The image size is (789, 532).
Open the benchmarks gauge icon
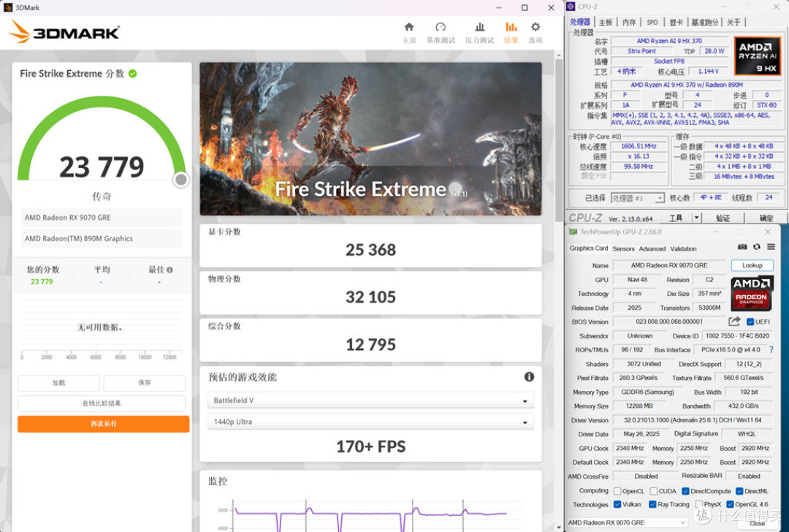point(441,27)
